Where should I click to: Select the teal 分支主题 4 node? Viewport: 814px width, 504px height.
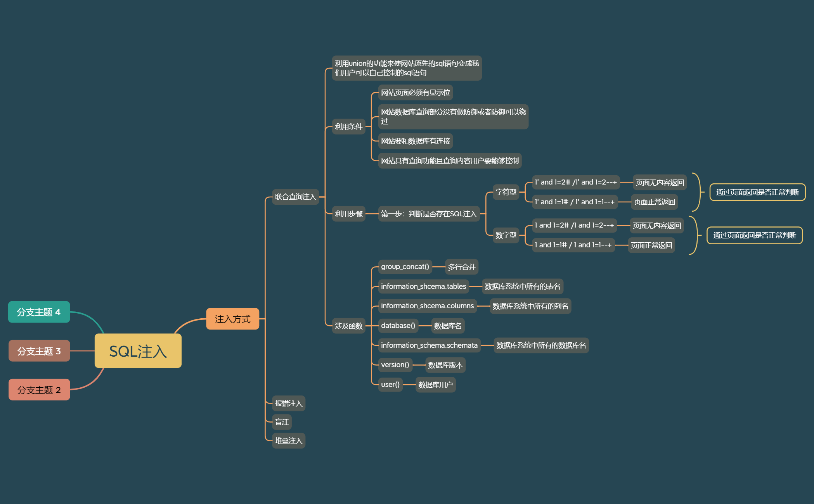click(39, 312)
